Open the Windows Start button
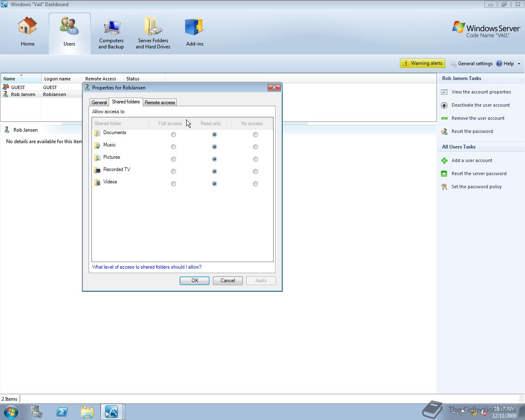Screen dimensions: 525x420 pos(11,411)
